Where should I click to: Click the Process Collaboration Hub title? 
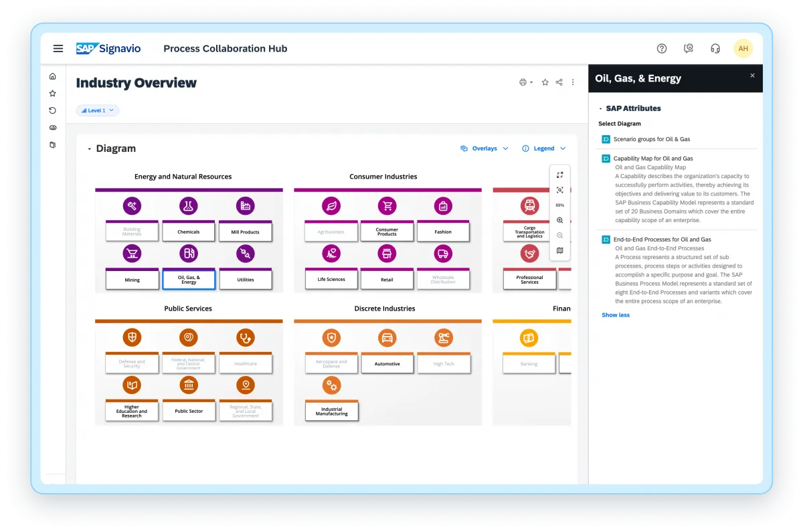click(226, 49)
